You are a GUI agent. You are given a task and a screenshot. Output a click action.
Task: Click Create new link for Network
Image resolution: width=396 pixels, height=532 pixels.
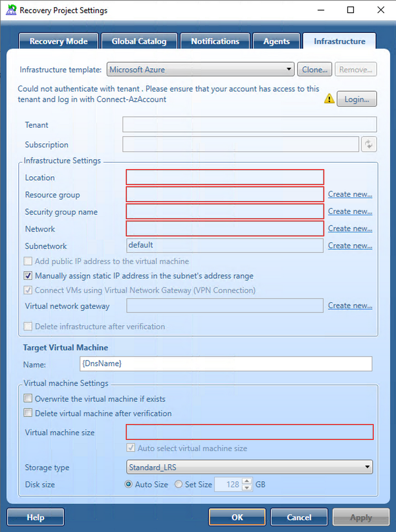[350, 229]
